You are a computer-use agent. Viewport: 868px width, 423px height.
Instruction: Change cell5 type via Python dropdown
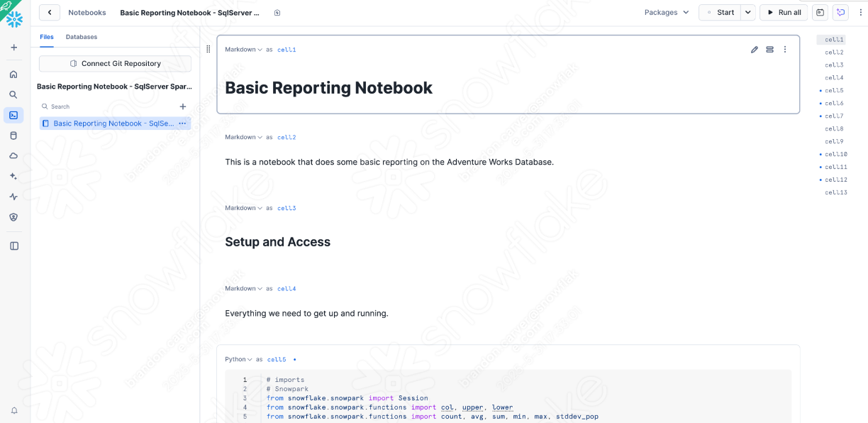point(238,360)
